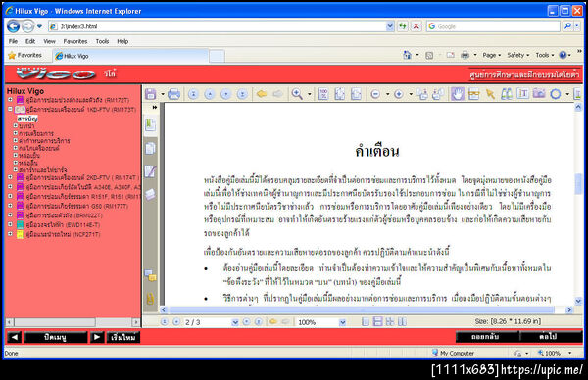Screen dimensions: 588x380
Task: Click IE Refresh button beside address bar
Action: tap(403, 26)
